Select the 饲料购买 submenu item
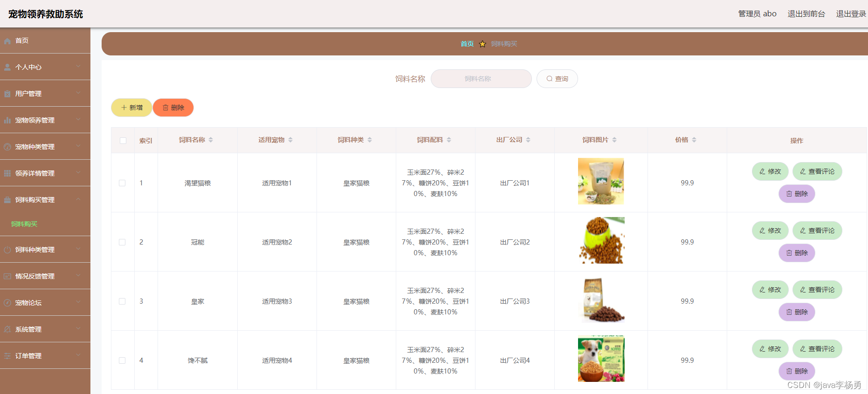This screenshot has height=394, width=868. point(45,224)
